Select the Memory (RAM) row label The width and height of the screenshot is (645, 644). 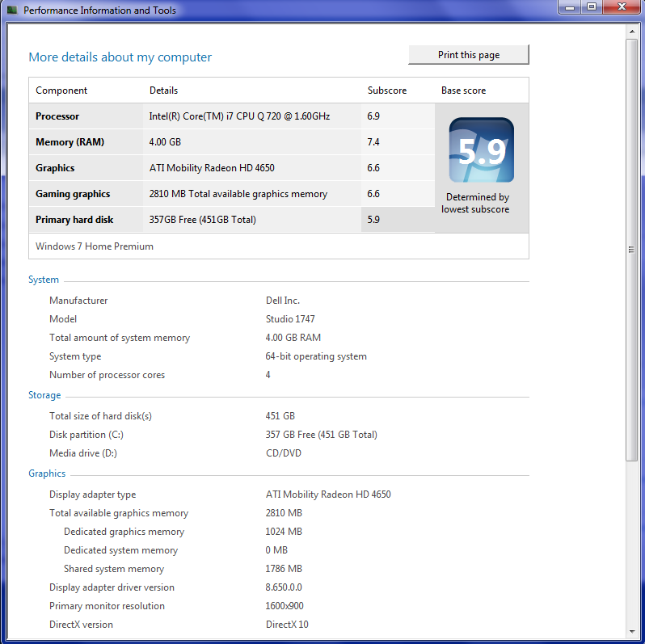click(x=70, y=142)
